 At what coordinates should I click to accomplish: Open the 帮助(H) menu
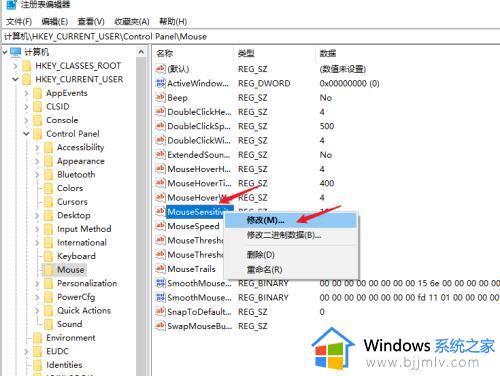pyautogui.click(x=173, y=22)
